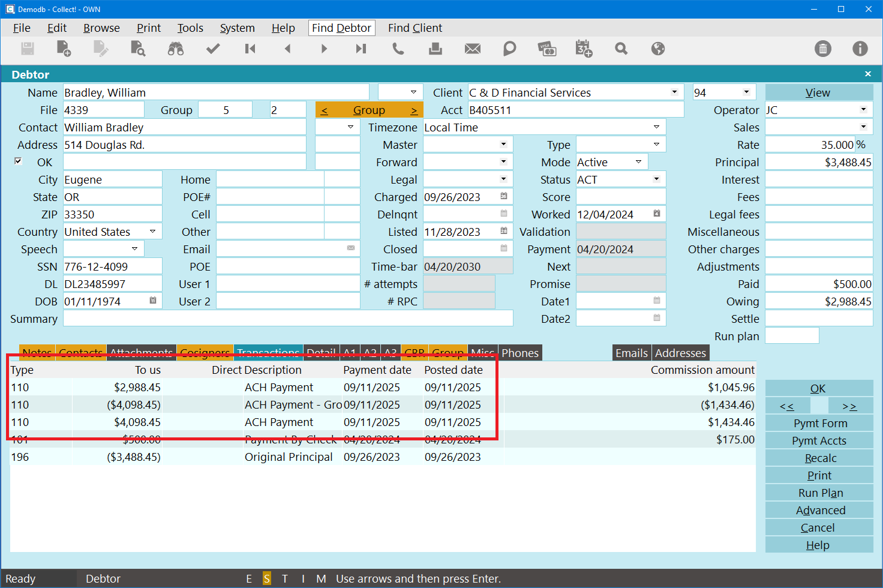Open the Operator dropdown
This screenshot has width=883, height=588.
[x=863, y=110]
